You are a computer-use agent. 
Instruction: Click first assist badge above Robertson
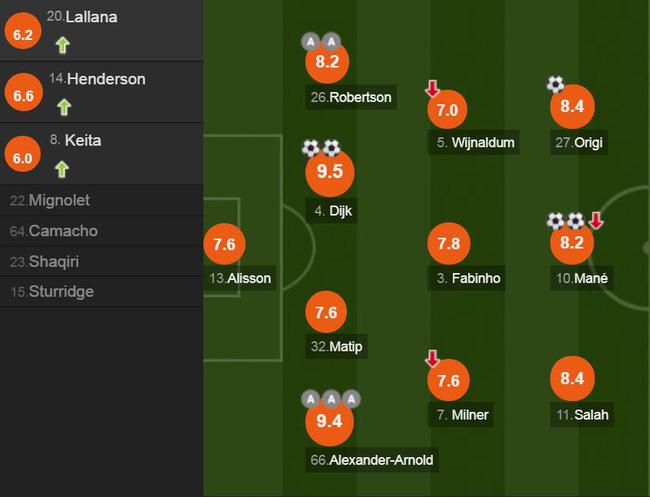[x=310, y=41]
